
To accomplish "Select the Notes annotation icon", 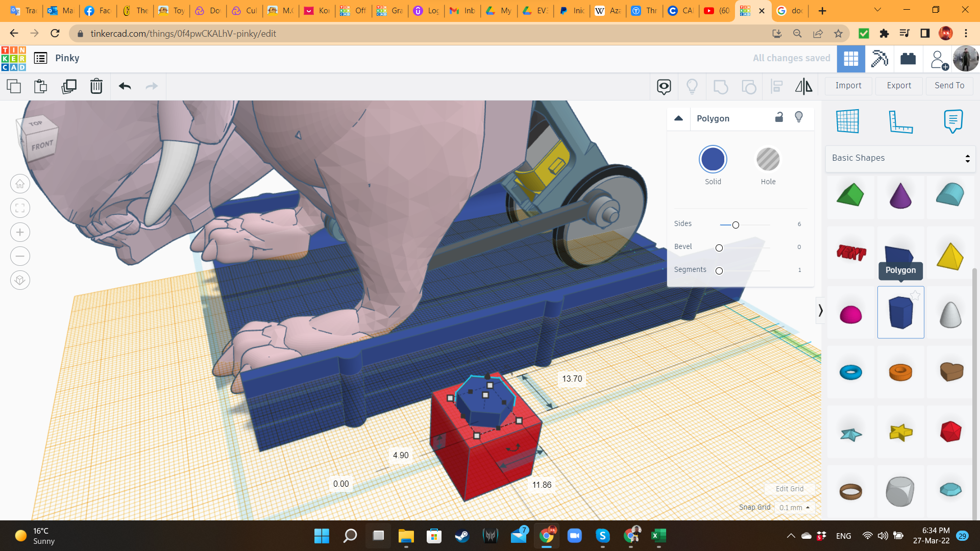I will 953,121.
